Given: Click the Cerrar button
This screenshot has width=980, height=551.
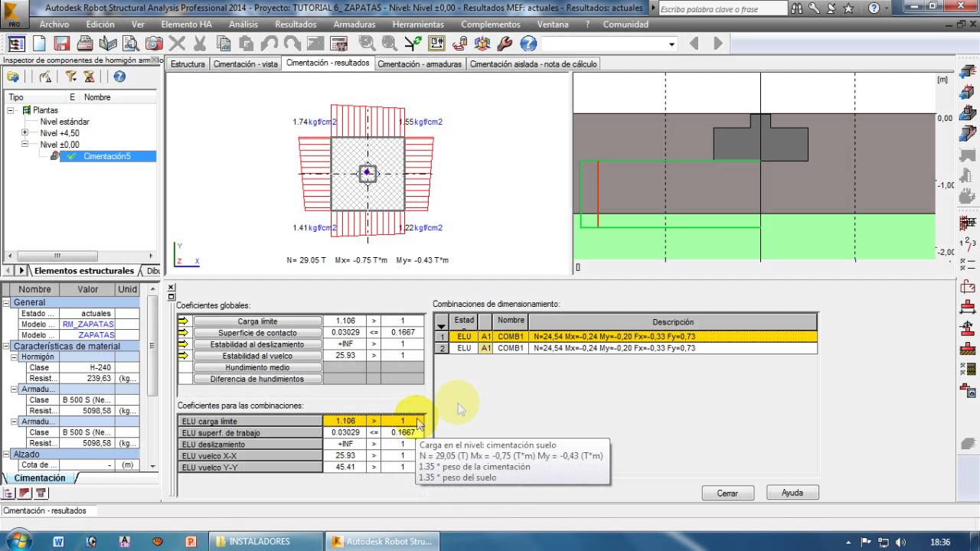Looking at the screenshot, I should pos(727,493).
